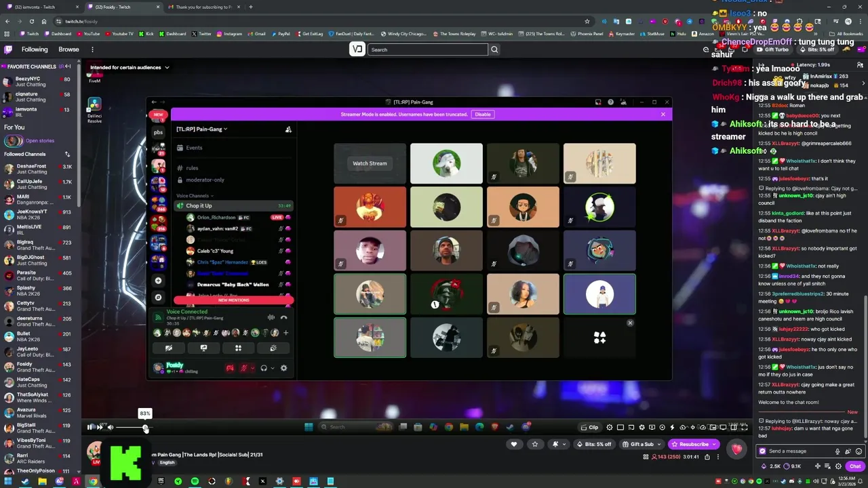Image resolution: width=868 pixels, height=488 pixels.
Task: Jump to New Mentions in Discord
Action: [233, 300]
